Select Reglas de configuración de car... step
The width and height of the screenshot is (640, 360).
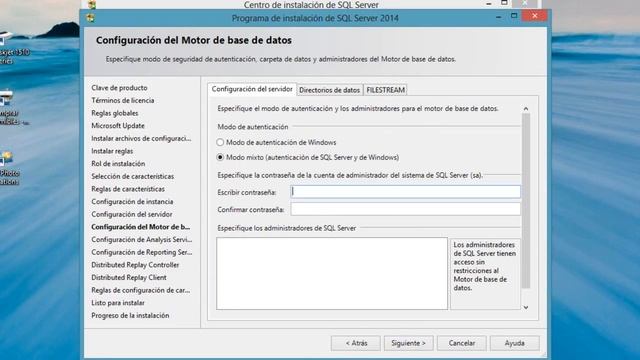[x=140, y=290]
